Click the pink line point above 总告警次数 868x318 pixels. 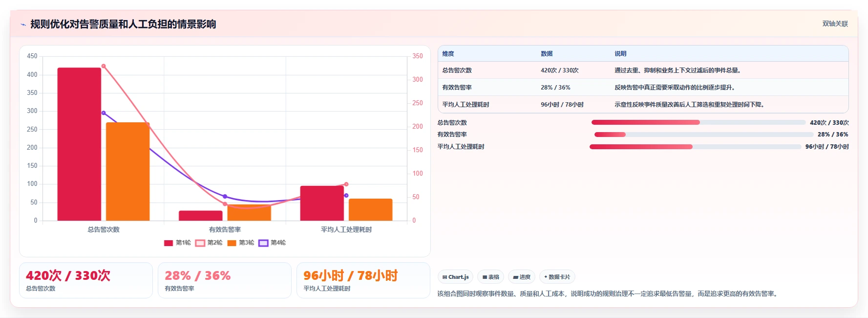[104, 66]
